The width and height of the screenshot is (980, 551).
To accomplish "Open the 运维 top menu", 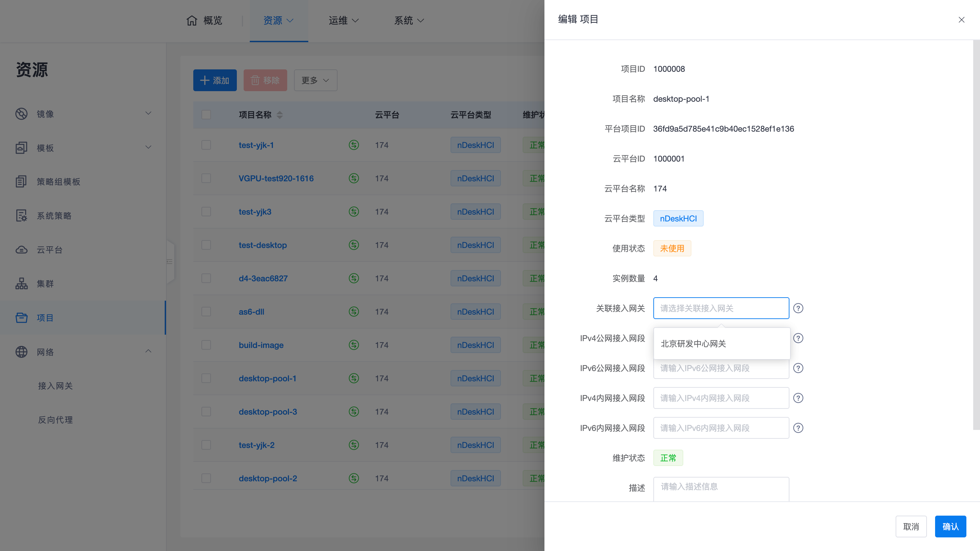I will click(x=343, y=20).
